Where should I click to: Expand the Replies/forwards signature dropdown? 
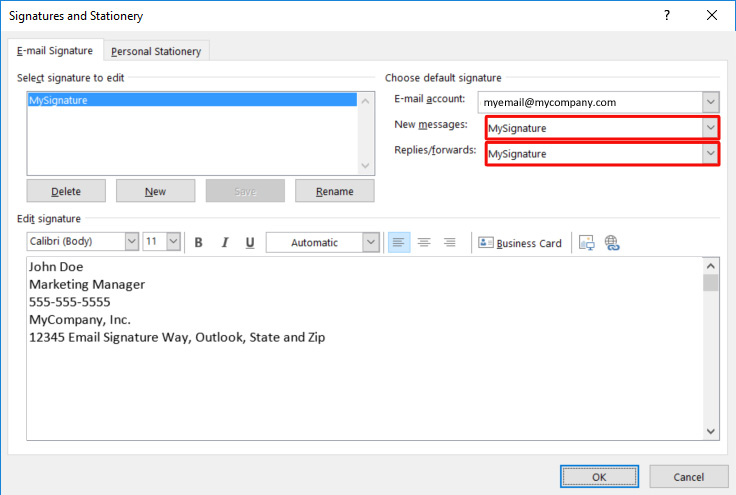710,154
